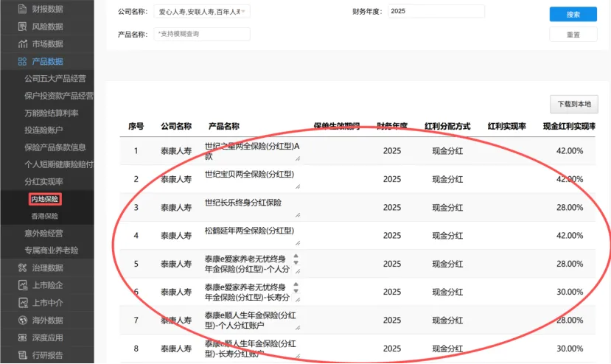Screen dimensions: 611x364
Task: Click the 30.00% value in row 6
Action: click(569, 292)
